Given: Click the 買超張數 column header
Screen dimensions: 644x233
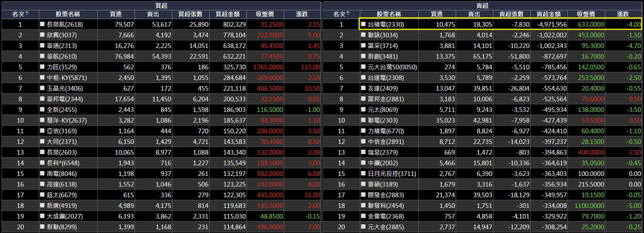Looking at the screenshot, I should [x=190, y=14].
